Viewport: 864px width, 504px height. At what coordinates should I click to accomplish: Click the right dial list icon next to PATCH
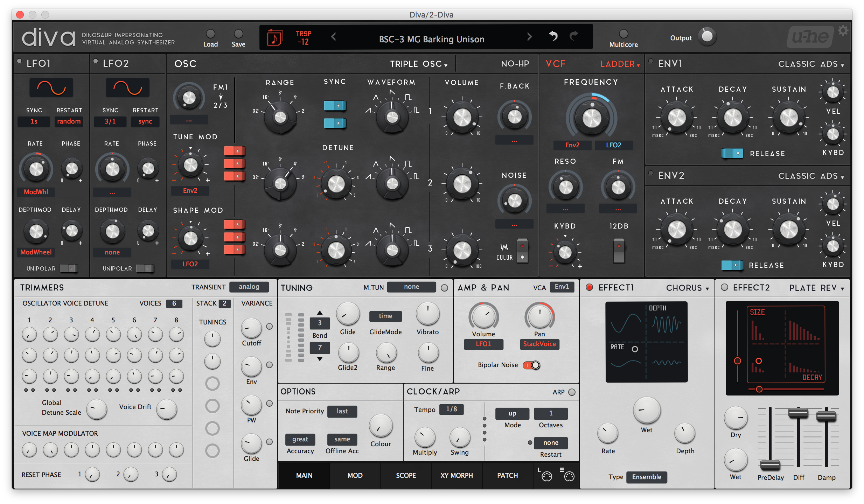[568, 475]
